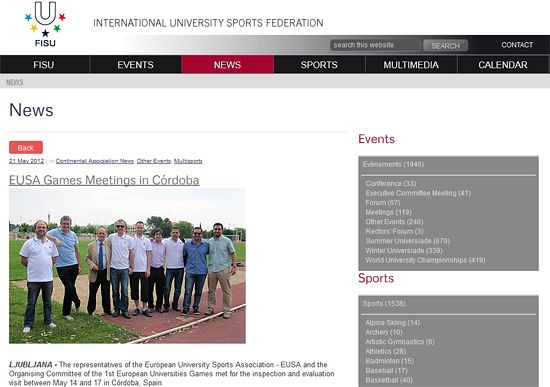Open Summer Universiade (679) category

408,241
